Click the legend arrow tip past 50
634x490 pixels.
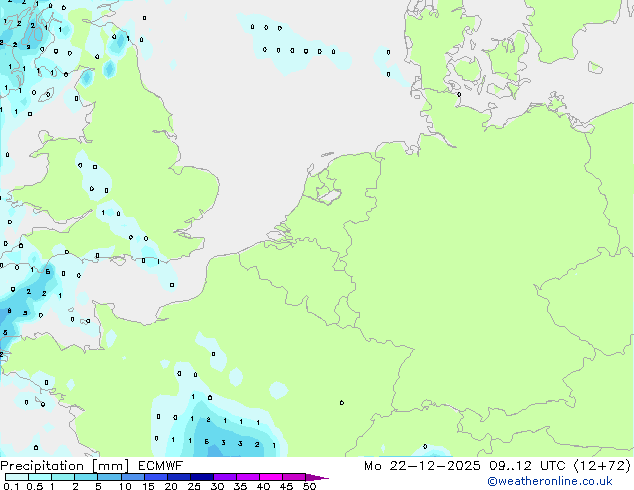[322, 478]
